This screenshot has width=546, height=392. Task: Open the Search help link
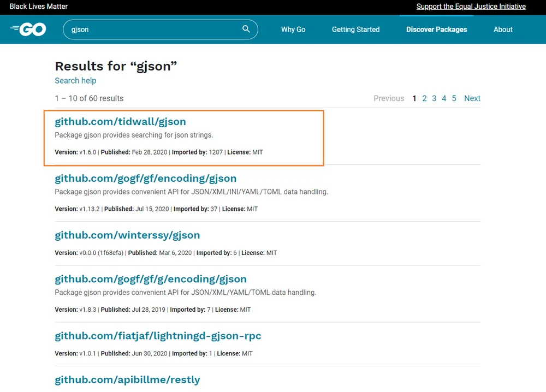click(x=75, y=80)
